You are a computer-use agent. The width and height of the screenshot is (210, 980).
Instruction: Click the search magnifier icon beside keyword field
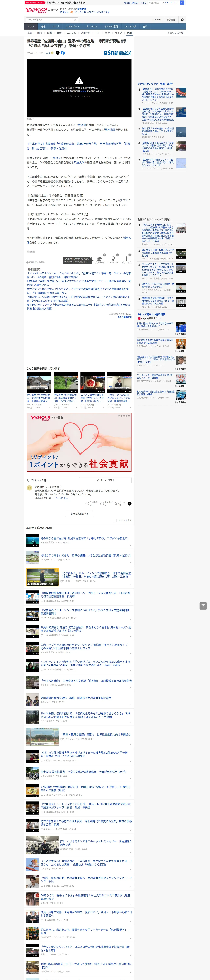[x=75, y=20]
